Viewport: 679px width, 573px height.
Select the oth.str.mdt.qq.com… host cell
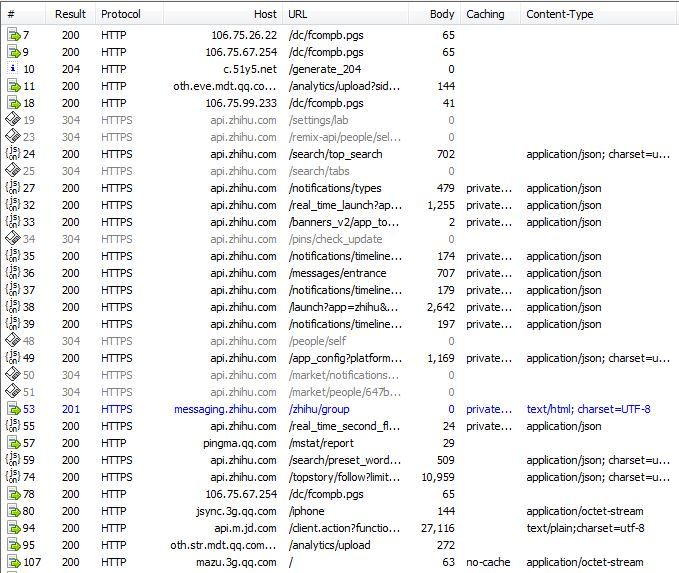point(223,545)
